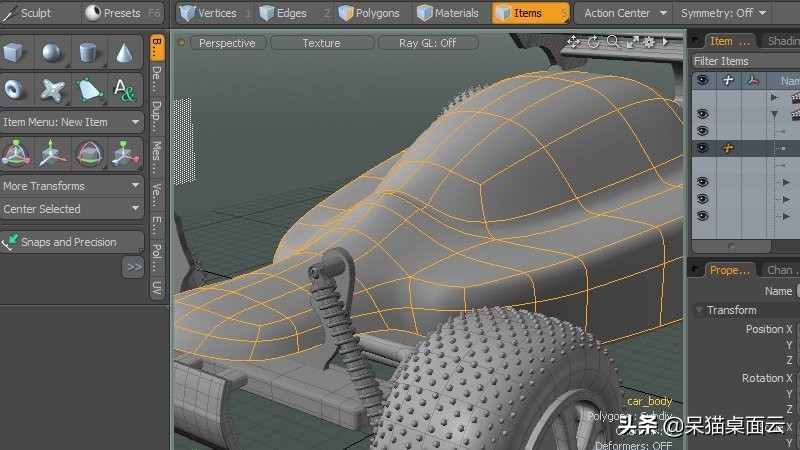Open the Item Menu: New Item dropdown

point(72,122)
